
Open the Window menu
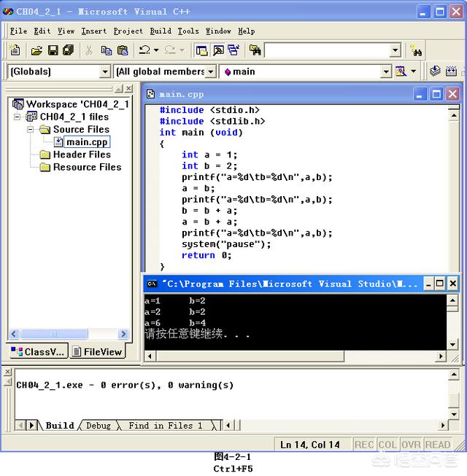pos(218,31)
